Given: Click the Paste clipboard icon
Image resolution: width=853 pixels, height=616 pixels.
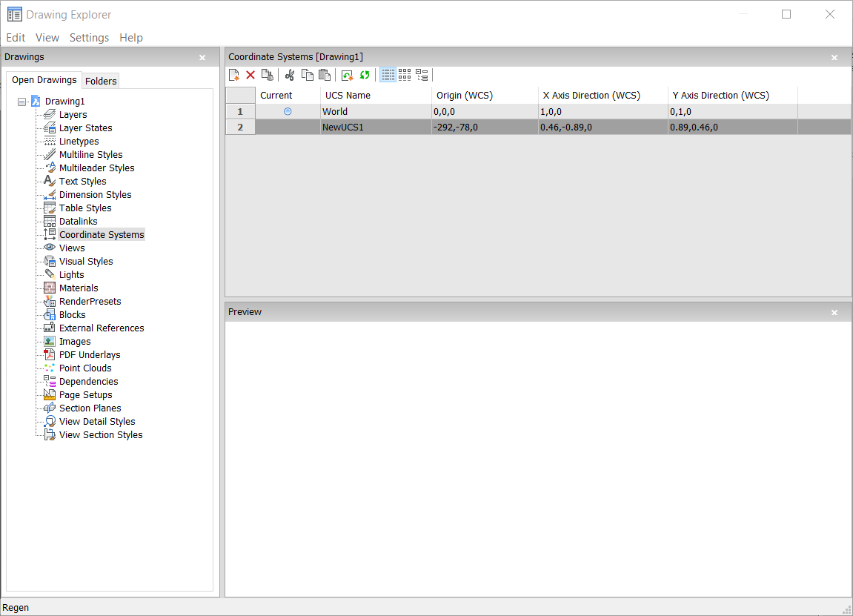Looking at the screenshot, I should pos(324,75).
